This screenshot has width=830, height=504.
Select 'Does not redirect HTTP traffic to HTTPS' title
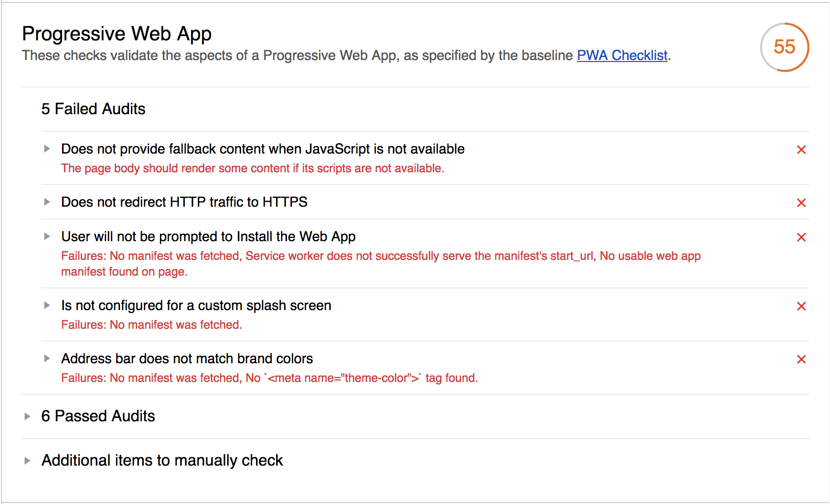click(184, 202)
